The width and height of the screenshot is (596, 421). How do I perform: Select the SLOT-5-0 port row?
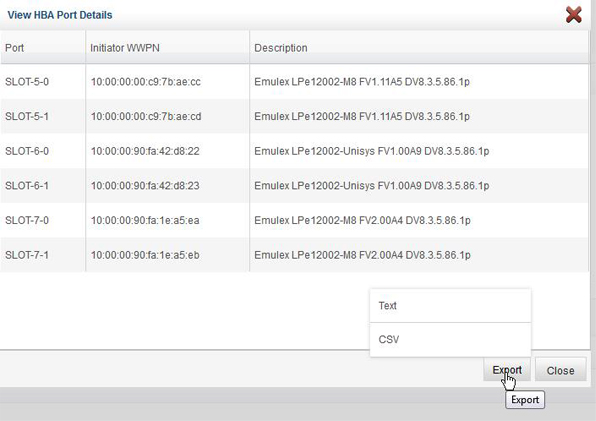pos(294,82)
